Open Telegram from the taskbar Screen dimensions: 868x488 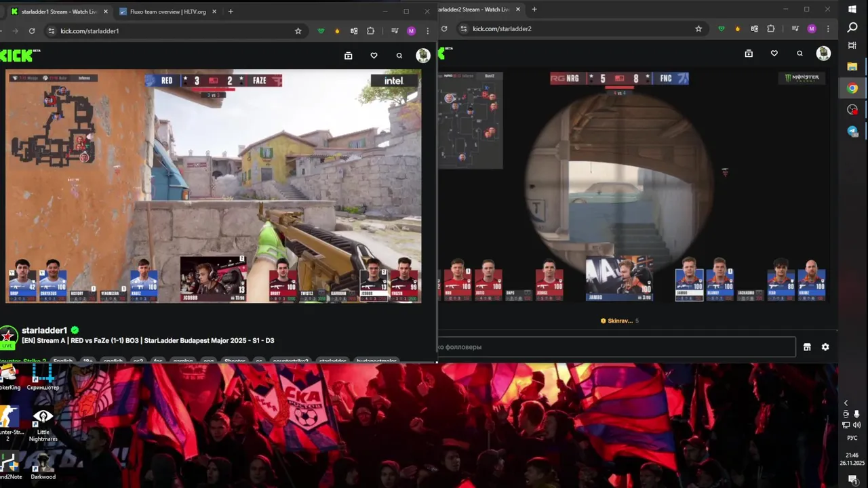(852, 131)
